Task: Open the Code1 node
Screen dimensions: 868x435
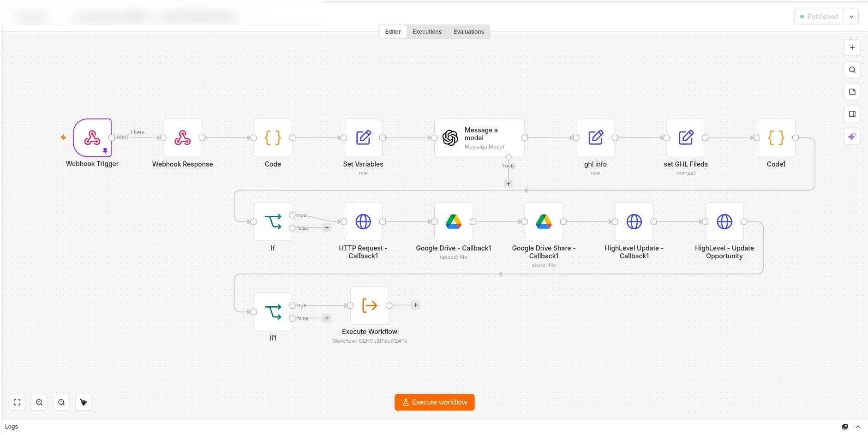Action: tap(776, 138)
